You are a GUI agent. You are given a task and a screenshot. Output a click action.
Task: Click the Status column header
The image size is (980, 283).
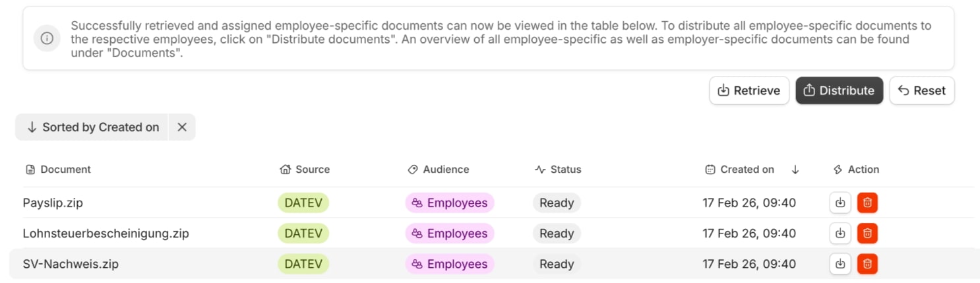pyautogui.click(x=558, y=170)
